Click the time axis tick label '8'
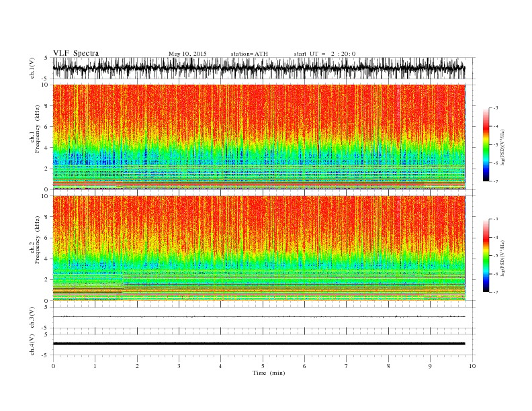Image resolution: width=532 pixels, height=411 pixels. point(388,366)
